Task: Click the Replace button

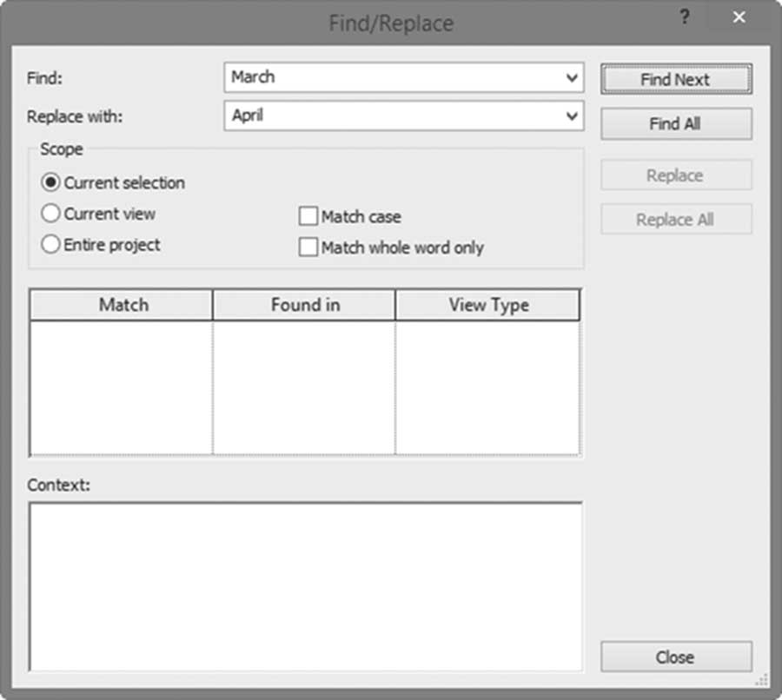Action: click(x=676, y=175)
